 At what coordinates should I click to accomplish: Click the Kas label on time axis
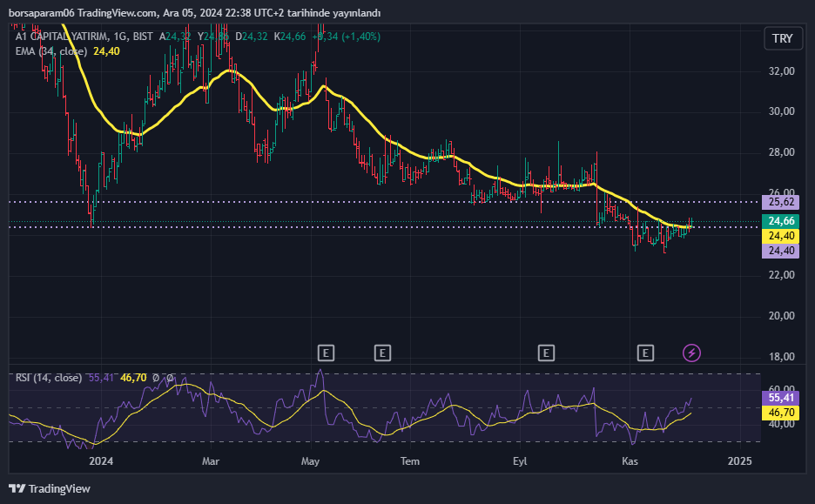630,461
